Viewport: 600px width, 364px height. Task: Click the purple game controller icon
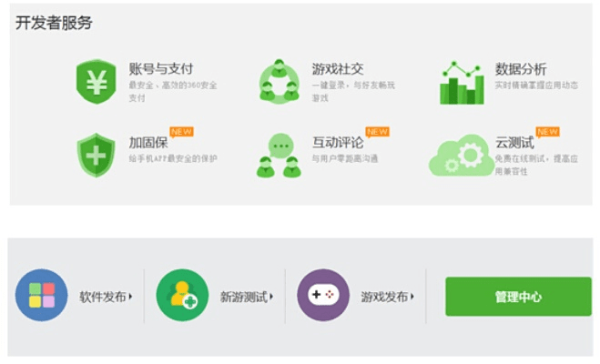click(x=323, y=296)
